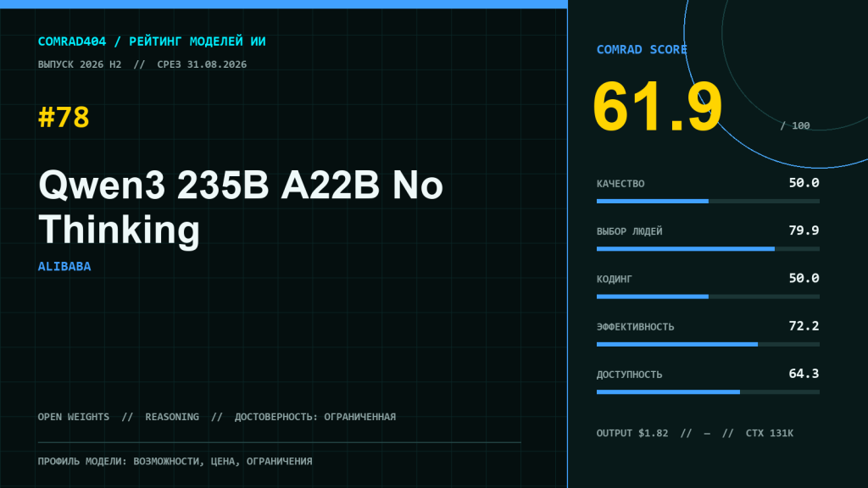This screenshot has height=488, width=868.
Task: Click the ДОСТУПНОСТЬ metric label
Action: 630,374
